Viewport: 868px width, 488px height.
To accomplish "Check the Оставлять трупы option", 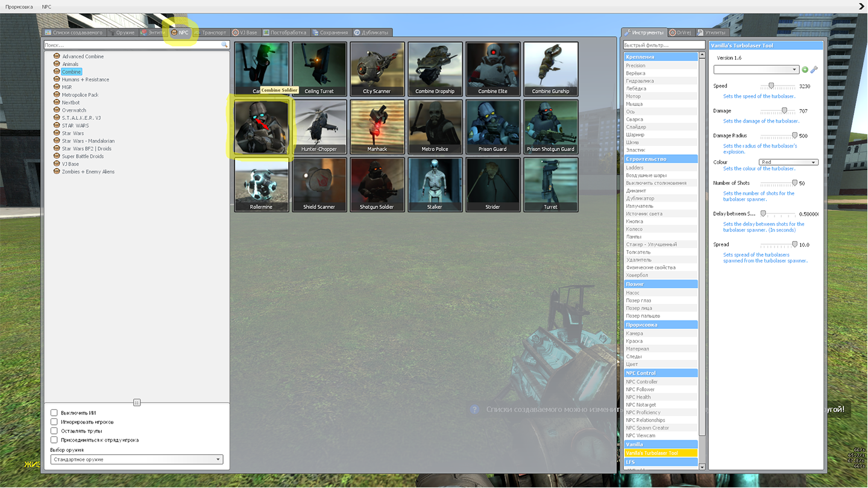I will pyautogui.click(x=54, y=431).
